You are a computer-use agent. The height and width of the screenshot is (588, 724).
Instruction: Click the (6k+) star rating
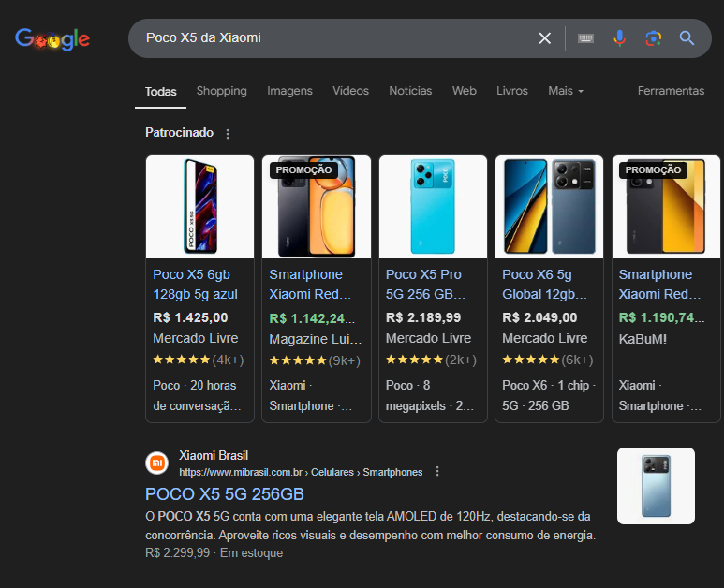click(548, 360)
